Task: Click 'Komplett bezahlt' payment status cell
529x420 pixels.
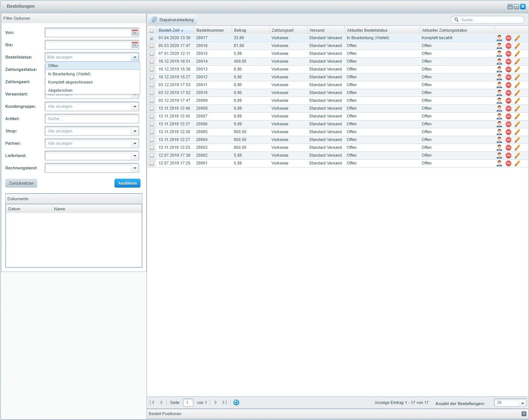Action: pos(437,38)
